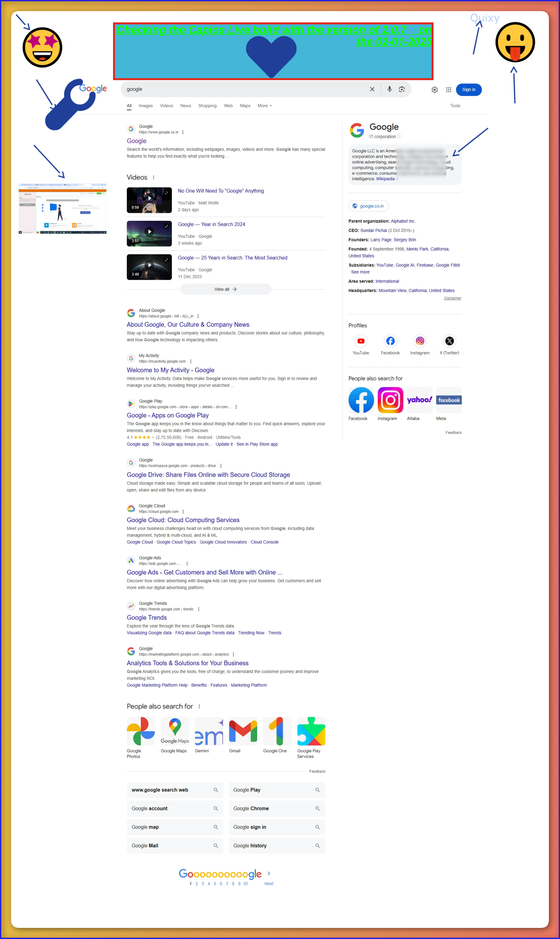The image size is (560, 939).
Task: Click search icon for 'www.google search web'
Action: pyautogui.click(x=216, y=790)
